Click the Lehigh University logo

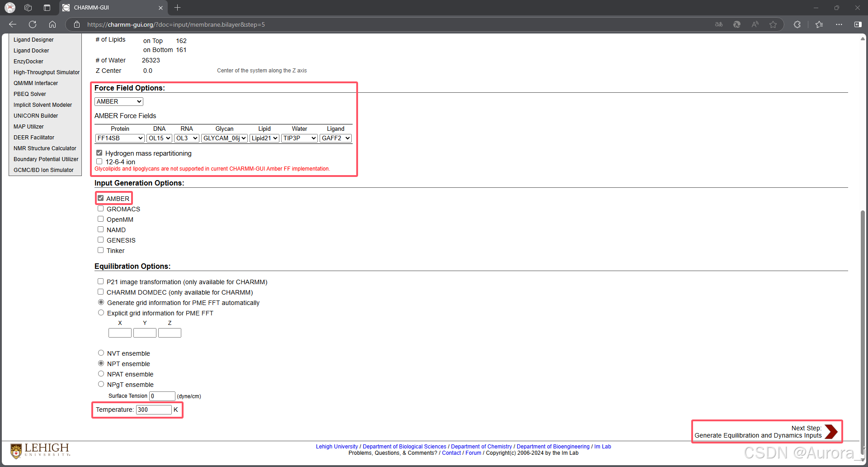pyautogui.click(x=40, y=451)
